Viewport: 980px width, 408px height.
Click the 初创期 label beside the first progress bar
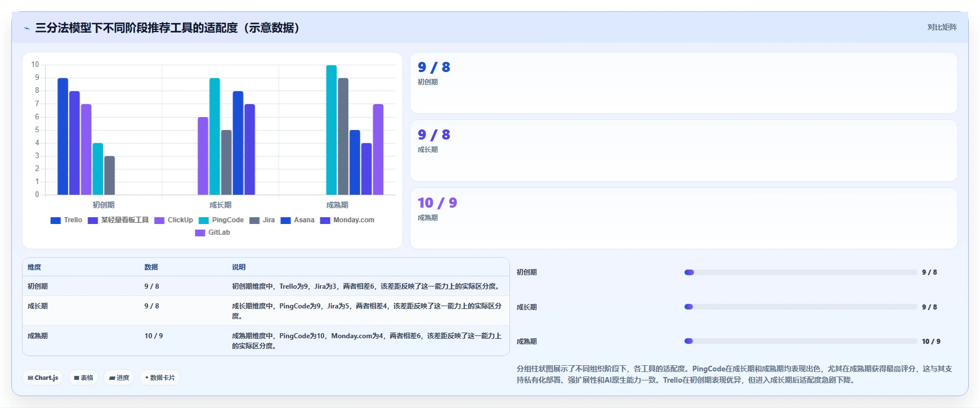coord(527,272)
